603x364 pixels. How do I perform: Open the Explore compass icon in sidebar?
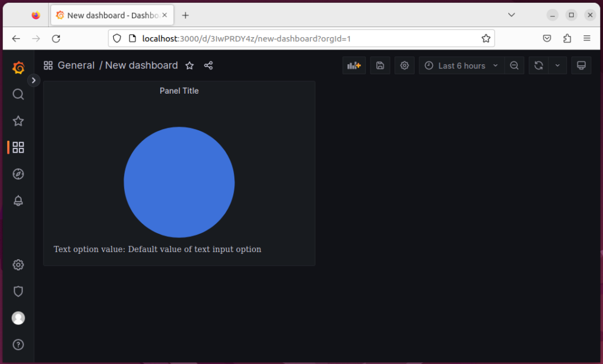pos(18,174)
